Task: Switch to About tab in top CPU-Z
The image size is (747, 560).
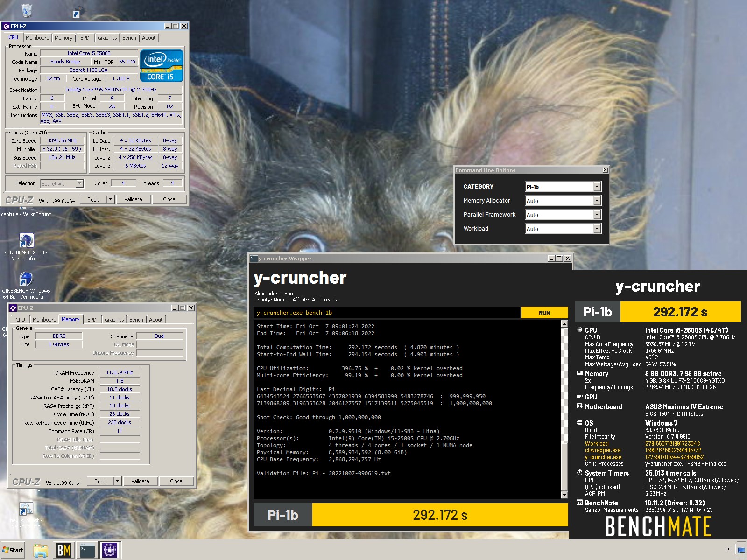Action: click(149, 38)
